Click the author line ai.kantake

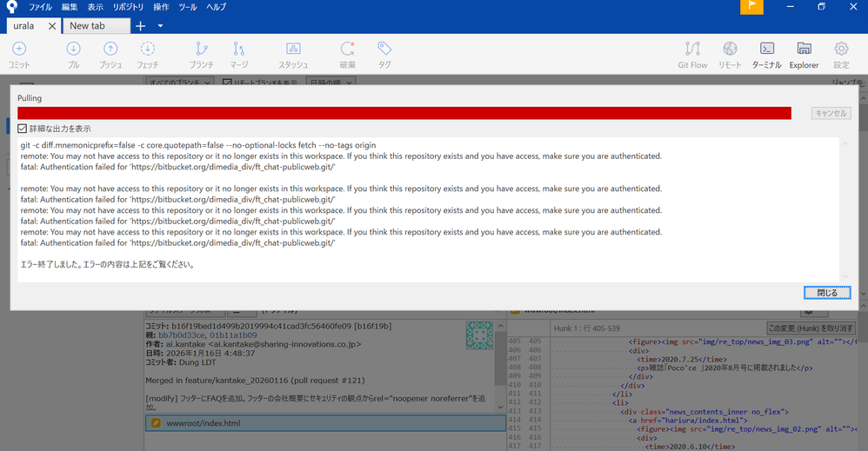coord(253,344)
